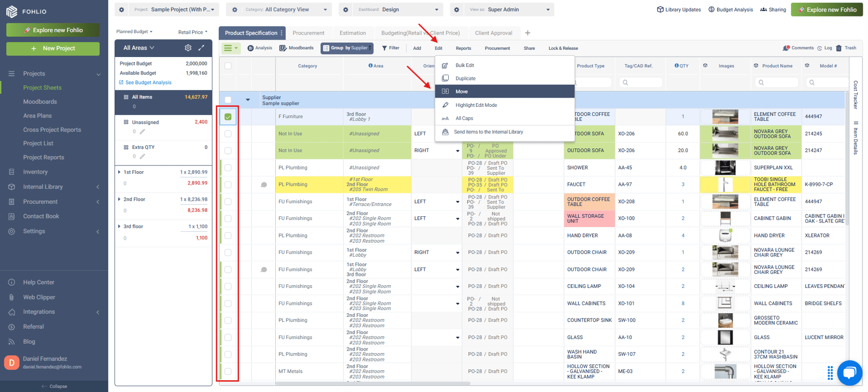The image size is (868, 392).
Task: Open the chat support bubble
Action: 849,373
